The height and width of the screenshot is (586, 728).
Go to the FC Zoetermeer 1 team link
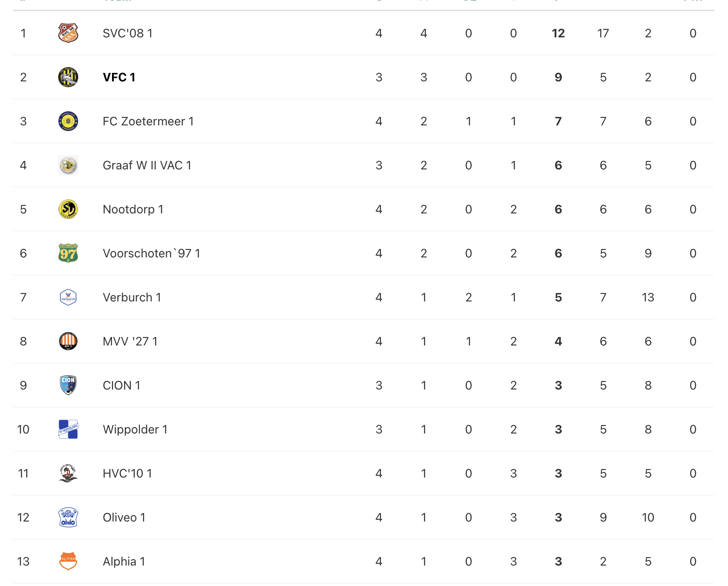(x=148, y=121)
